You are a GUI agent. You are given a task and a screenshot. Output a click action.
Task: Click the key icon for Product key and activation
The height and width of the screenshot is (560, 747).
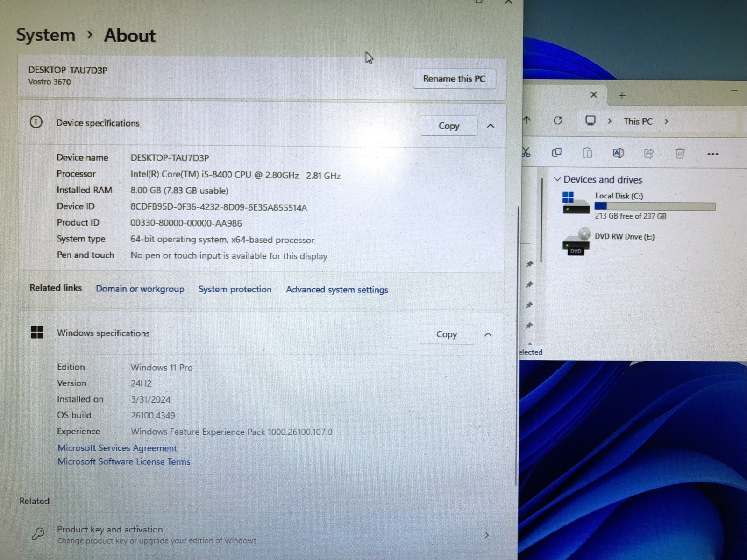click(38, 533)
